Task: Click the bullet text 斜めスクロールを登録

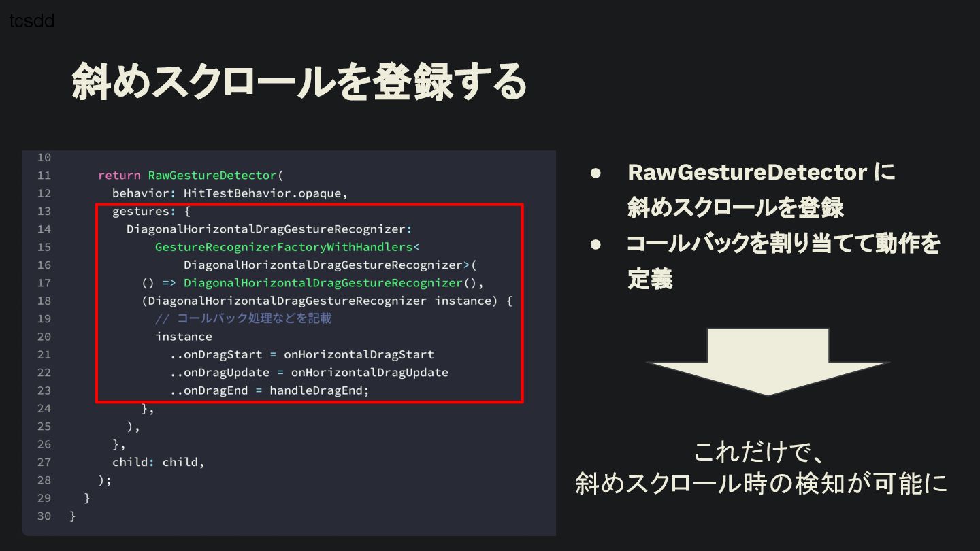Action: tap(736, 207)
